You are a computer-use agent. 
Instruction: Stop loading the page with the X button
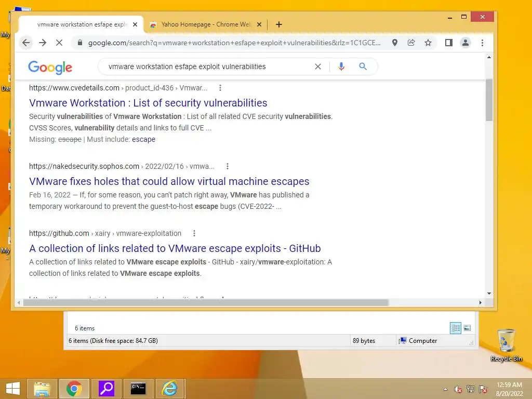coord(59,43)
